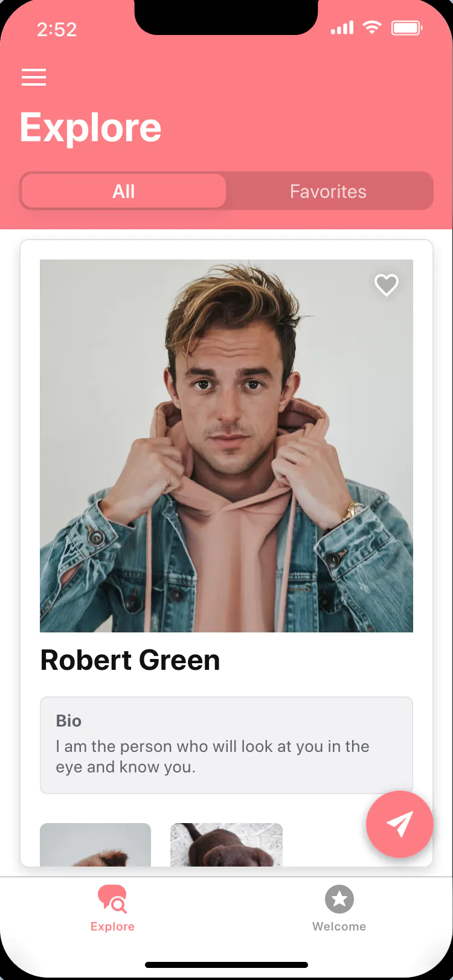This screenshot has height=980, width=453.
Task: Tap the Explore page title
Action: coord(91,127)
